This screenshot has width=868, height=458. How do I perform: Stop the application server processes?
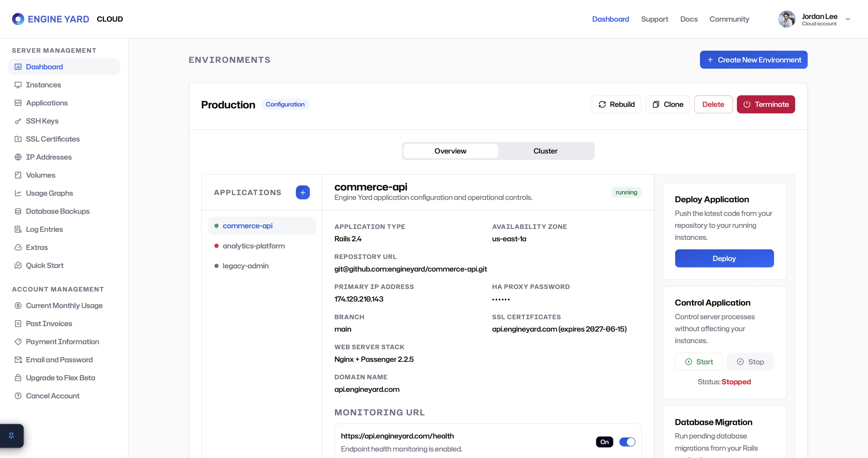[750, 362]
